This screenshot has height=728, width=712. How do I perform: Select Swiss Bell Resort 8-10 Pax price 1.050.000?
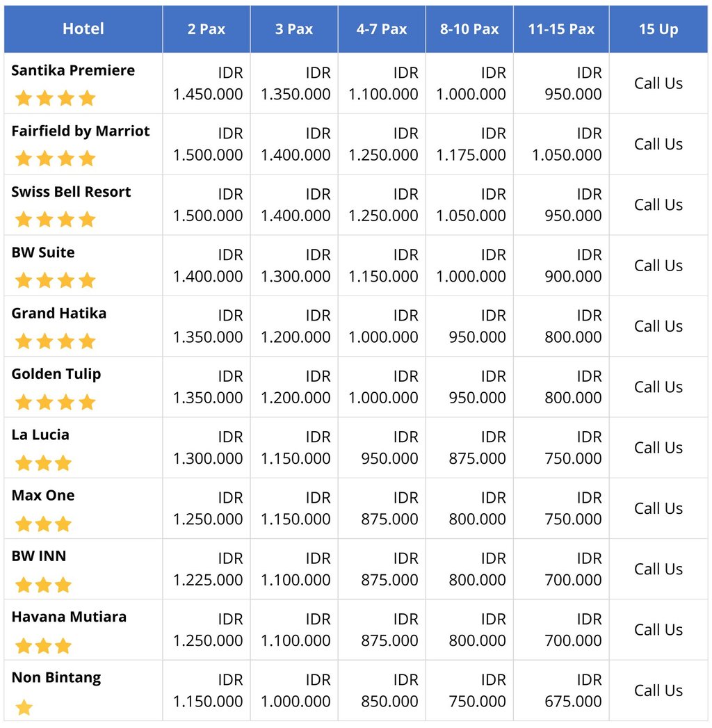click(471, 216)
